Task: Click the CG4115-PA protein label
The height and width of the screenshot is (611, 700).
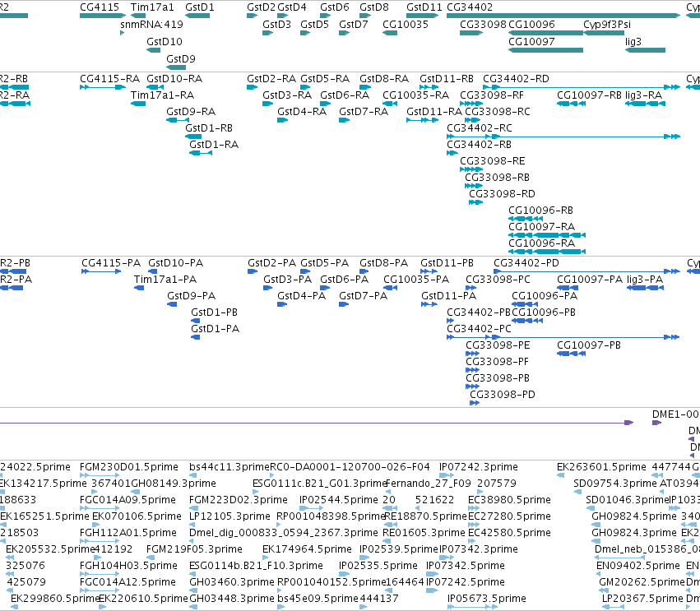Action: pyautogui.click(x=111, y=263)
